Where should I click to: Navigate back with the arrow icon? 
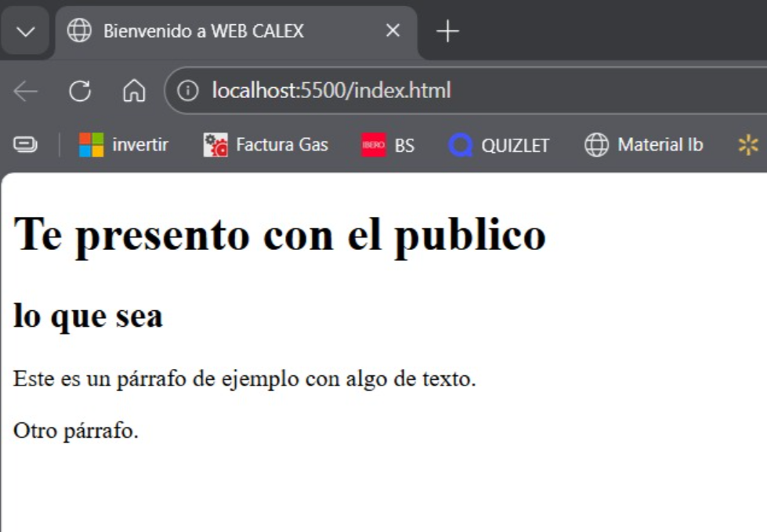coord(26,90)
